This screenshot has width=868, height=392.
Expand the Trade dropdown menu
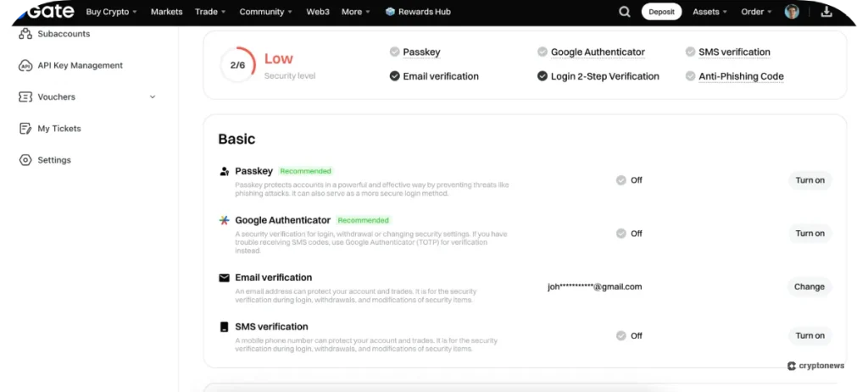click(x=210, y=12)
